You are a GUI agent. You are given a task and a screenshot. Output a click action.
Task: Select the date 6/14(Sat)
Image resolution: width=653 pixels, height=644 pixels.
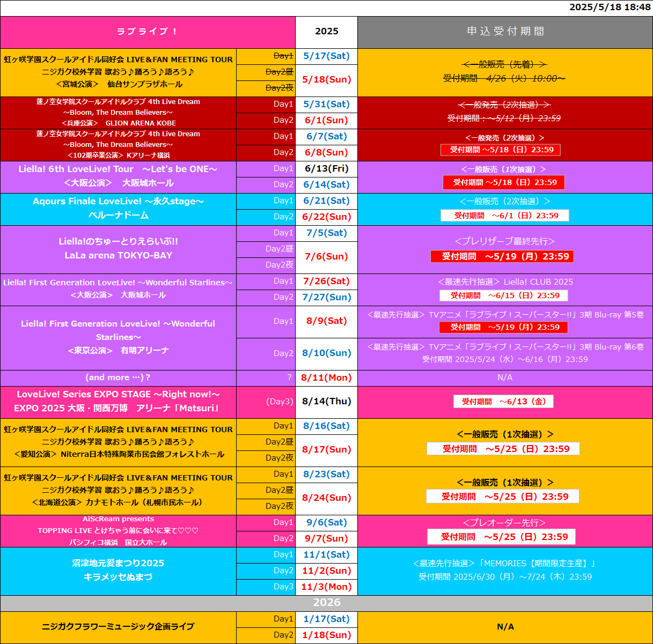326,185
